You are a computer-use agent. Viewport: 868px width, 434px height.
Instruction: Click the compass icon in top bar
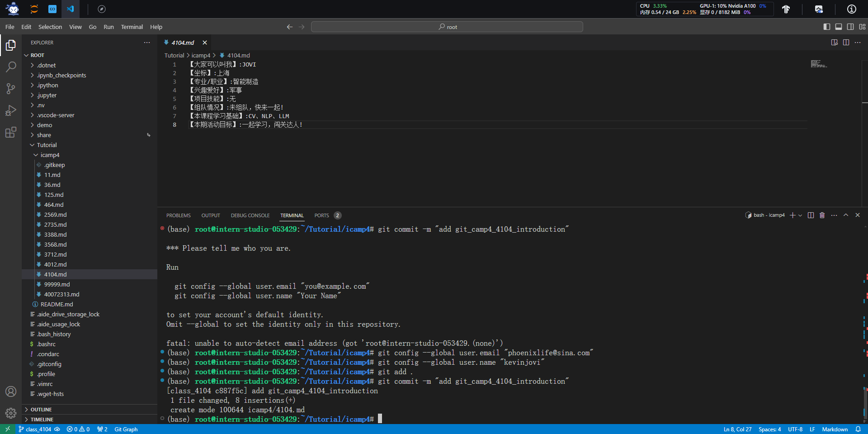point(102,9)
